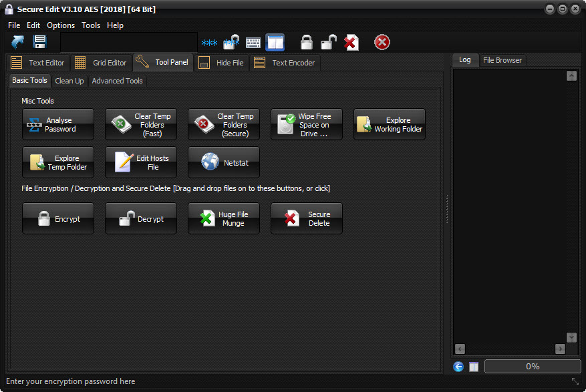586x392 pixels.
Task: Open the File menu
Action: click(x=14, y=25)
